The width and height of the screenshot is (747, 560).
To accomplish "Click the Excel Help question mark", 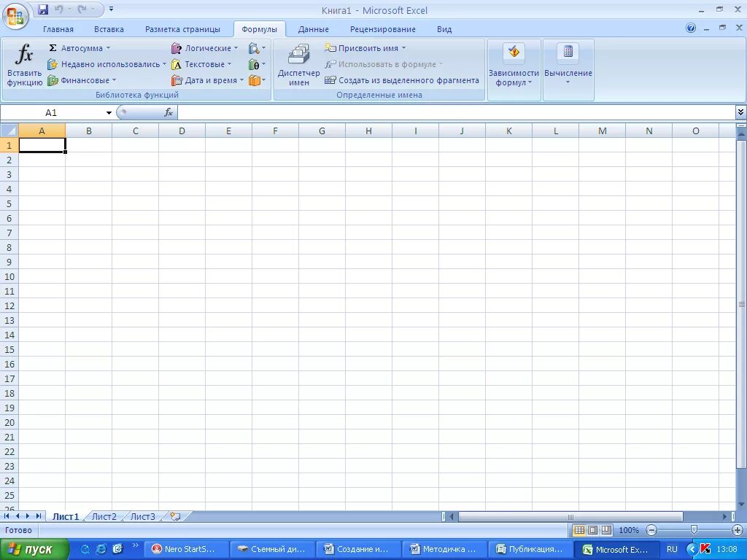I will (691, 28).
